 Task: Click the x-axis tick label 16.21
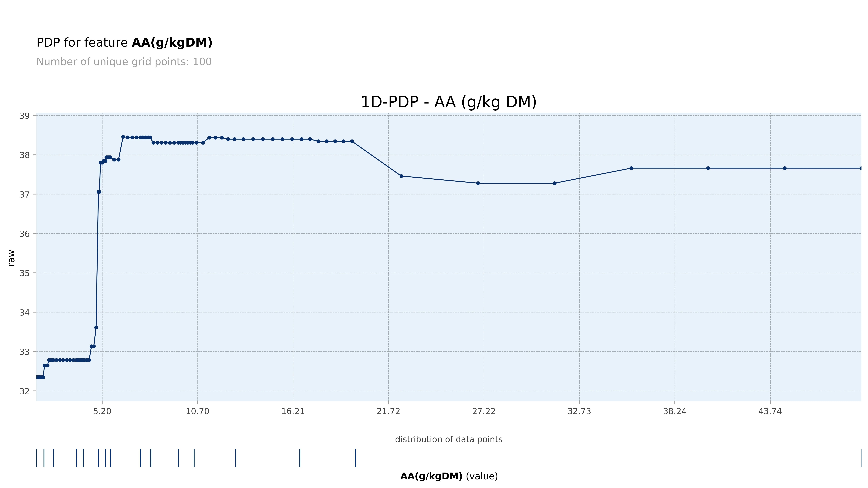[293, 411]
